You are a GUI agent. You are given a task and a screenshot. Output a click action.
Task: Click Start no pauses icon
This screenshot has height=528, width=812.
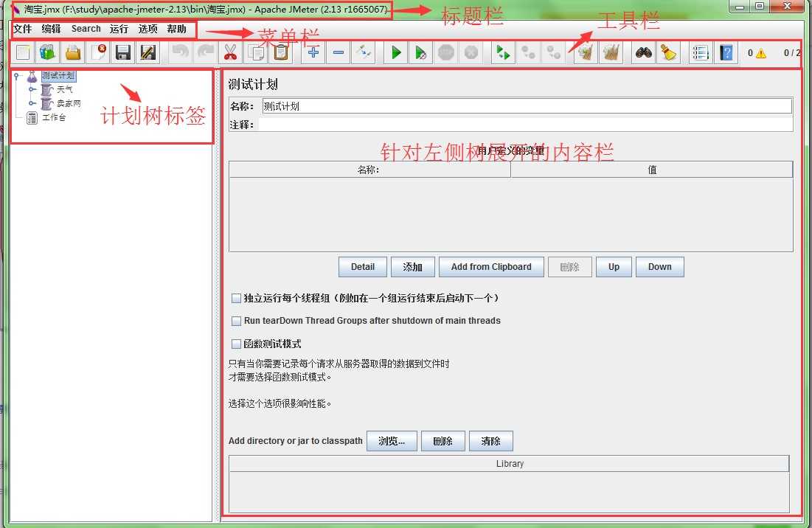click(x=421, y=52)
